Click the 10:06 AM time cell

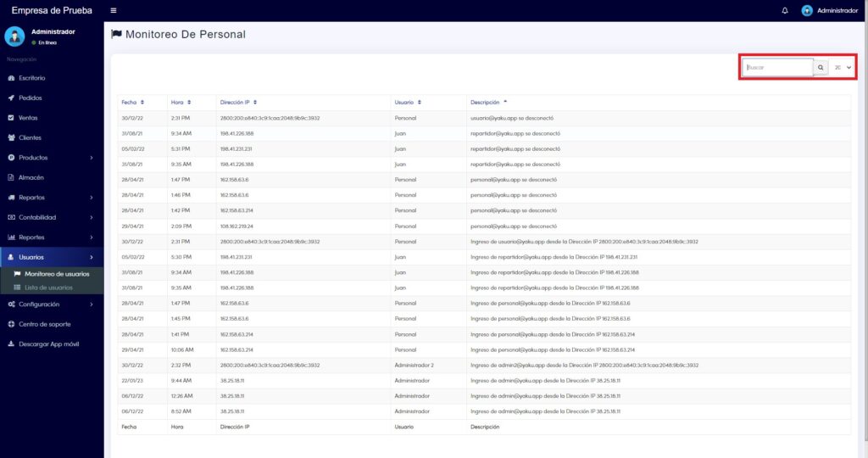click(x=182, y=350)
